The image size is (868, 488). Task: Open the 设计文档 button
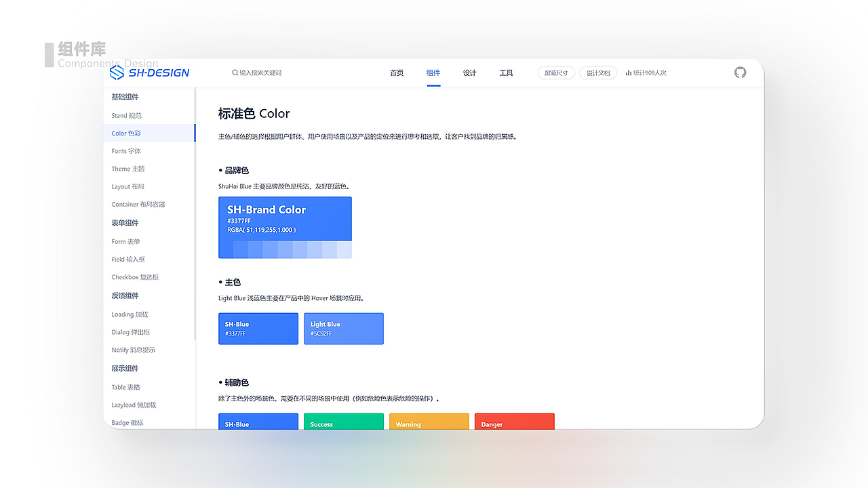[x=597, y=73]
